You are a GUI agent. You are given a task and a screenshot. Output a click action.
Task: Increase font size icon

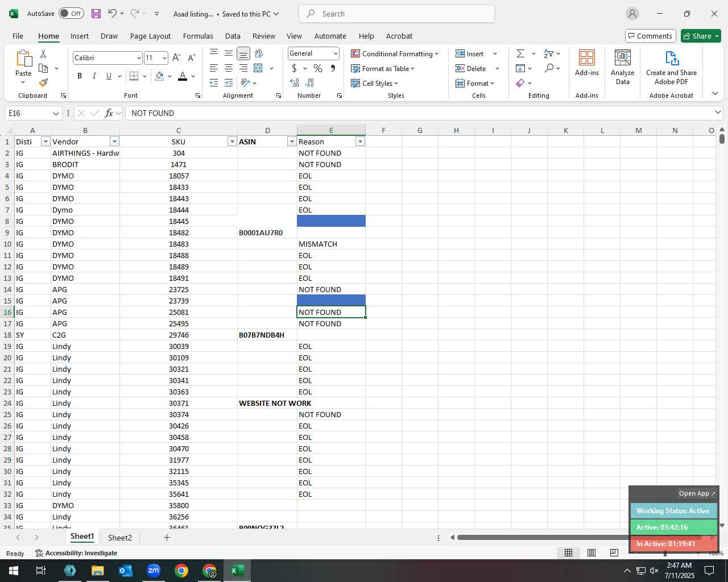[x=176, y=57]
